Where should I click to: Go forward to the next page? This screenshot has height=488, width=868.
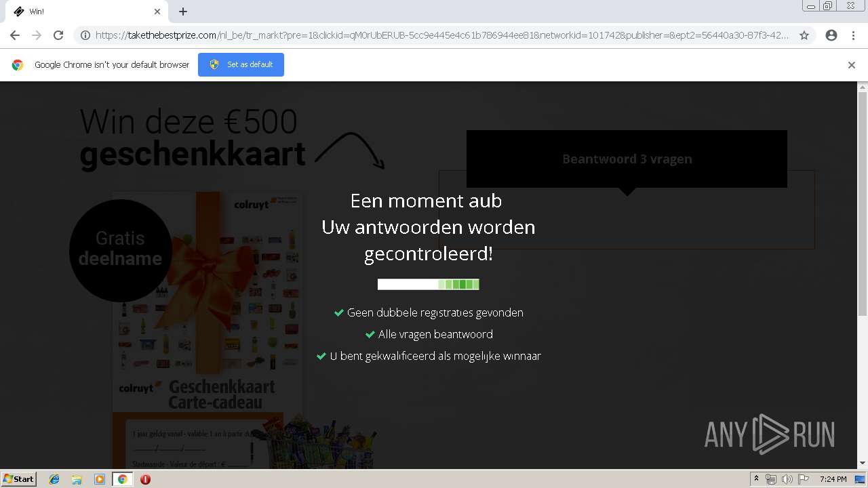[37, 35]
